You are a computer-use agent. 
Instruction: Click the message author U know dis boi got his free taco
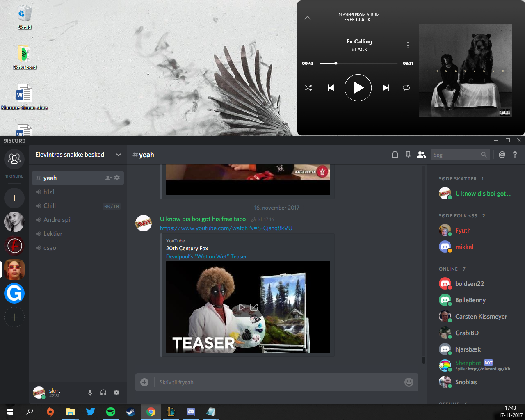coord(203,219)
